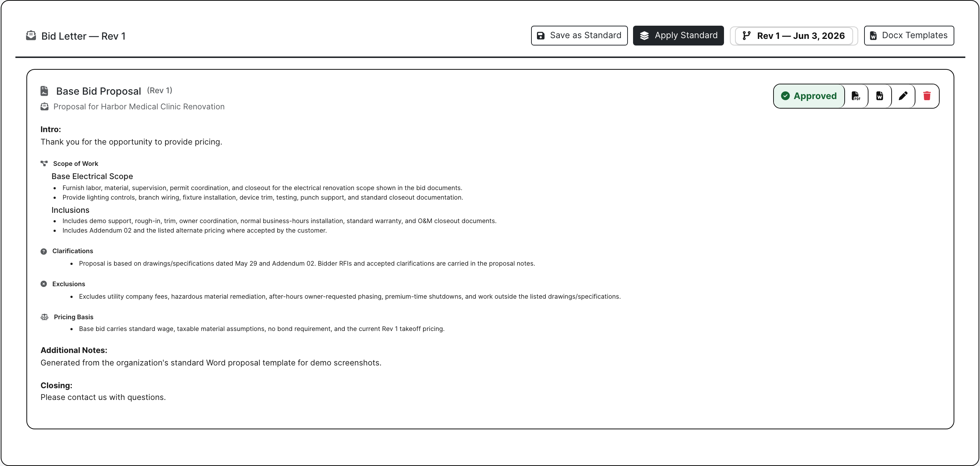Click the Exclusions x-circle icon

point(44,284)
